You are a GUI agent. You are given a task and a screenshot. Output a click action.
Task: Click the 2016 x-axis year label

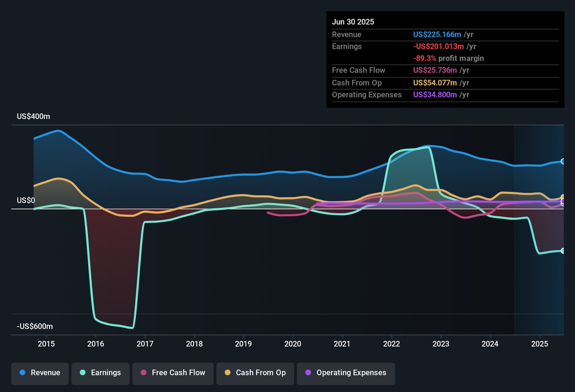click(95, 344)
